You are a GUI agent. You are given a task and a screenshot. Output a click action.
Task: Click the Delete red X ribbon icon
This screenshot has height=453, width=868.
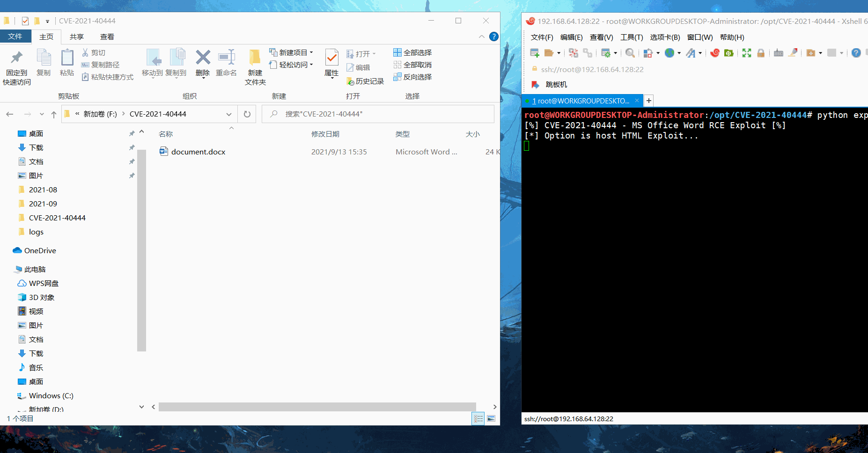[203, 63]
